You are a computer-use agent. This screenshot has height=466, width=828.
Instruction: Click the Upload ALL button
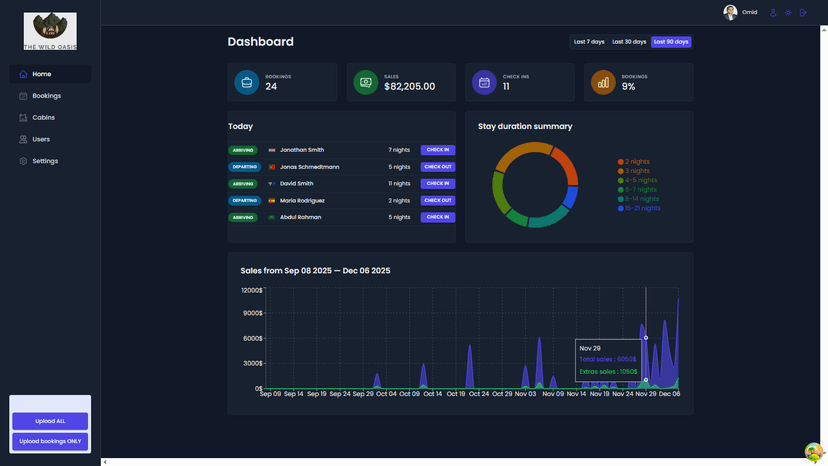[x=50, y=421]
